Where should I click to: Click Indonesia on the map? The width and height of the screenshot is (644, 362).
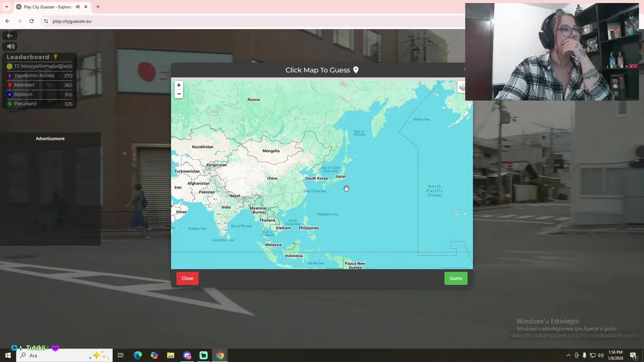[294, 256]
